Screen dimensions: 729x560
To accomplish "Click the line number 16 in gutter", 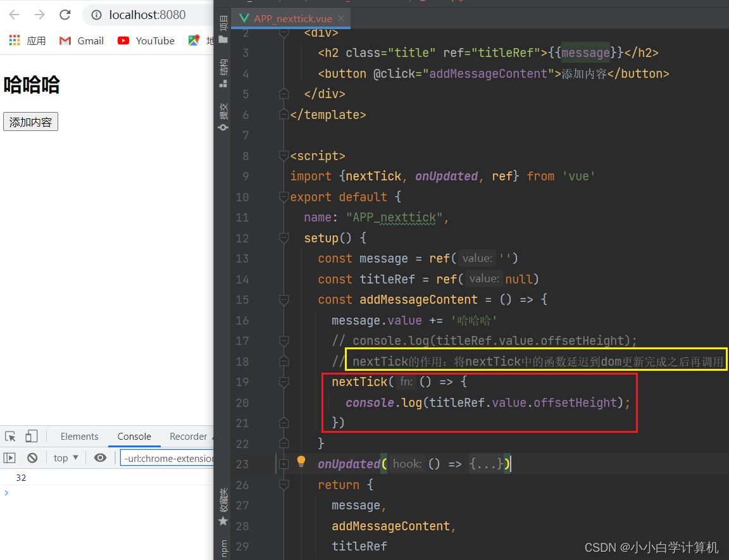I will click(x=242, y=321).
